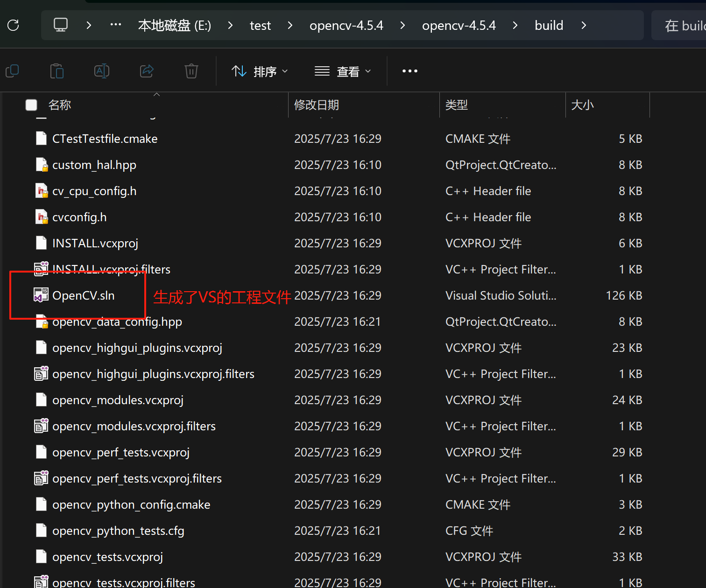Click the Delete icon in the toolbar
The image size is (706, 588).
click(191, 71)
